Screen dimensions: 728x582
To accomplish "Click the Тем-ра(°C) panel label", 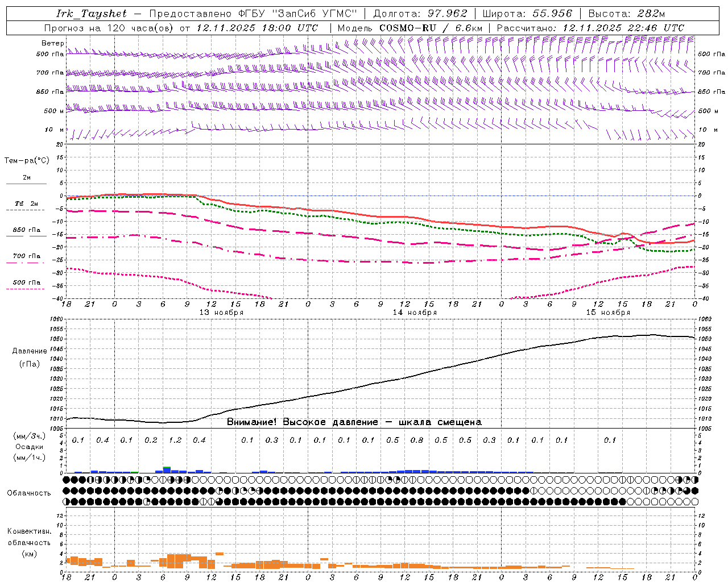I will [27, 161].
